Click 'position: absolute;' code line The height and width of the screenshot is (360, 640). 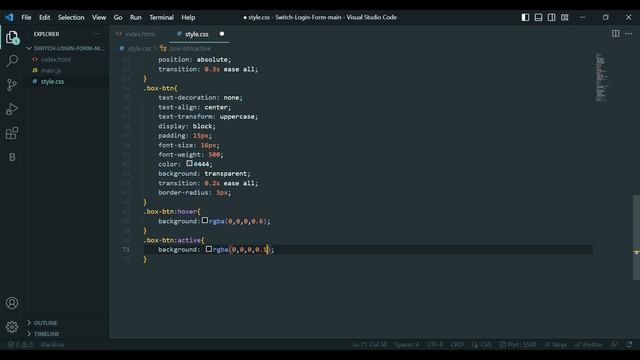coord(195,59)
